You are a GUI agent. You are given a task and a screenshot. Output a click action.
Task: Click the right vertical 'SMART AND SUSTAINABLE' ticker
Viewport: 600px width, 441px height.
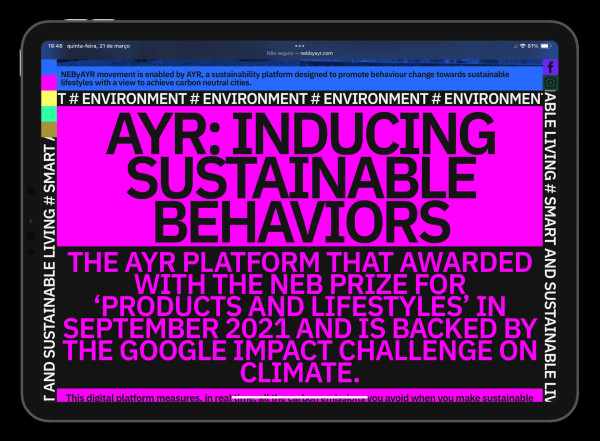point(550,247)
